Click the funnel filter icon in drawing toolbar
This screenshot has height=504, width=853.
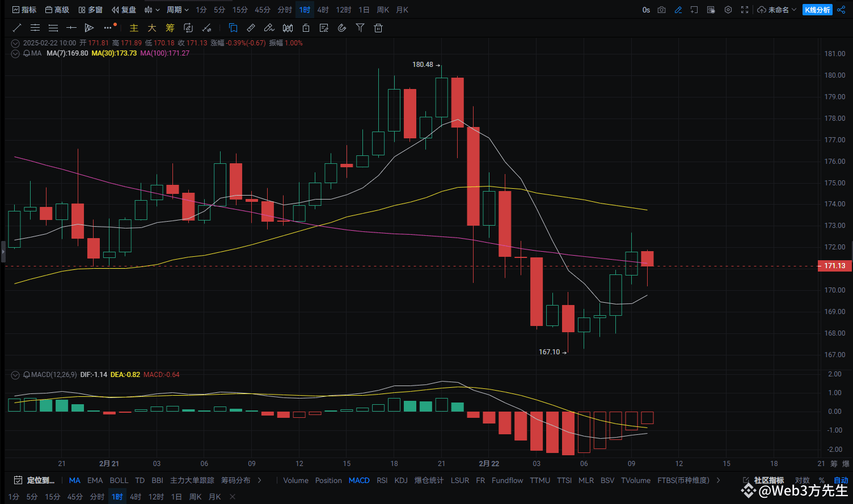click(360, 28)
